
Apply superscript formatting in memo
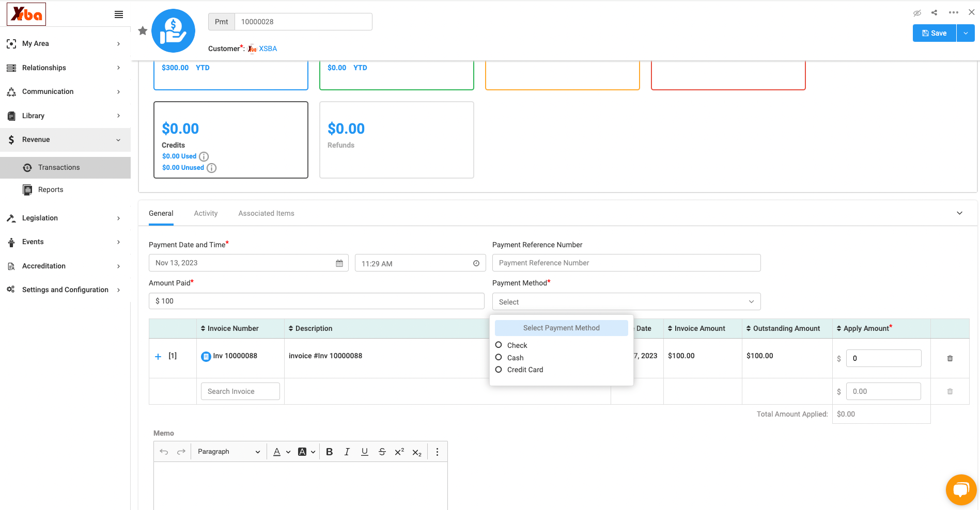[x=399, y=452]
